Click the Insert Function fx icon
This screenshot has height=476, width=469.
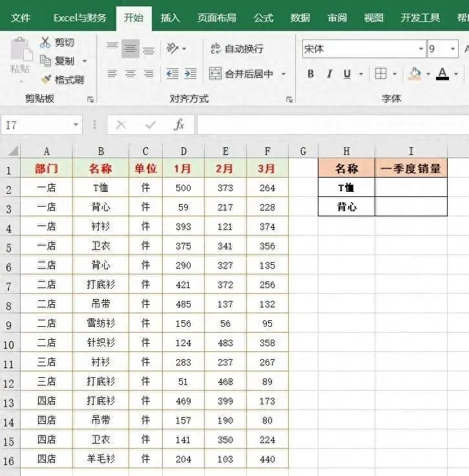pyautogui.click(x=179, y=125)
